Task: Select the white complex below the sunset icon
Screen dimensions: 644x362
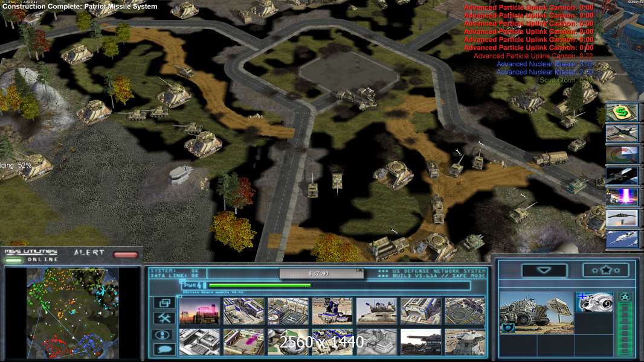Action: coord(199,341)
